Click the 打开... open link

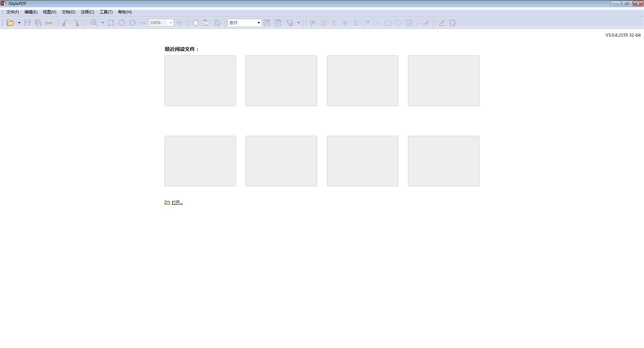coord(177,202)
